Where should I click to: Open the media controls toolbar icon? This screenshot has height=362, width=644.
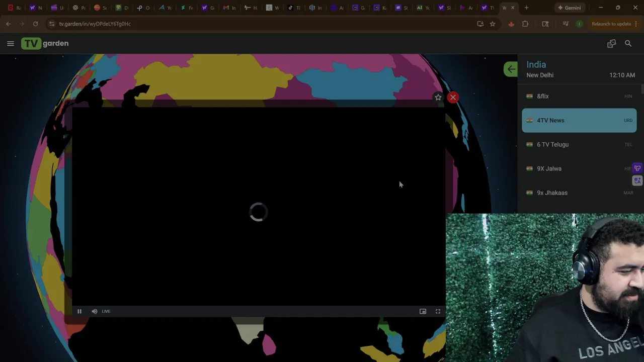coord(566,24)
